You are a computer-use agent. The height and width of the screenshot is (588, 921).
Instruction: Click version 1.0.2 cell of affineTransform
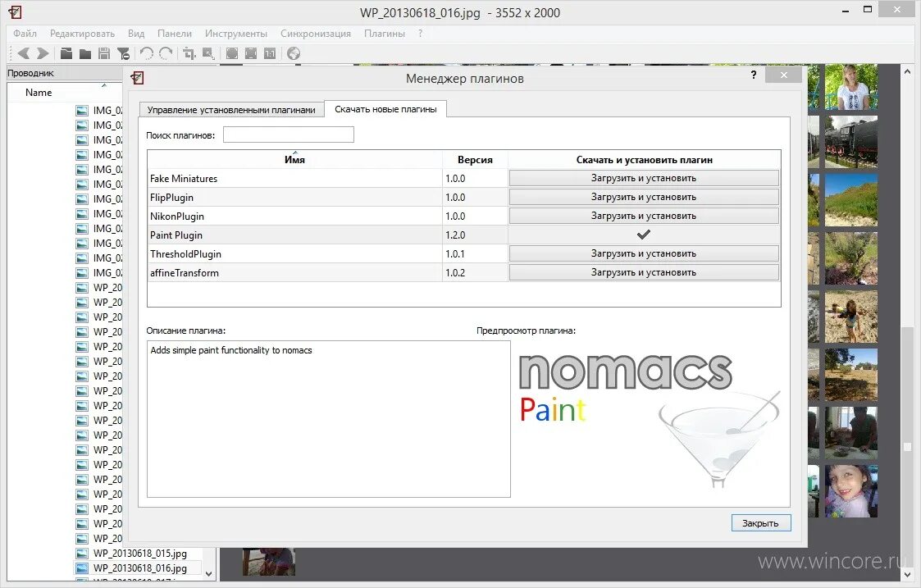click(x=475, y=272)
